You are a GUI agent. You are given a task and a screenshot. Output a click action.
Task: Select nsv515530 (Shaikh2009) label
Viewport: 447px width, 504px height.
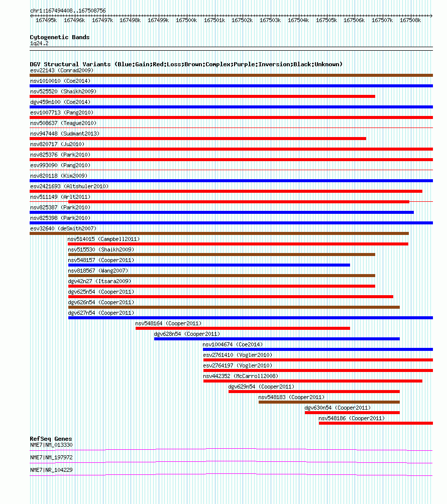click(101, 250)
